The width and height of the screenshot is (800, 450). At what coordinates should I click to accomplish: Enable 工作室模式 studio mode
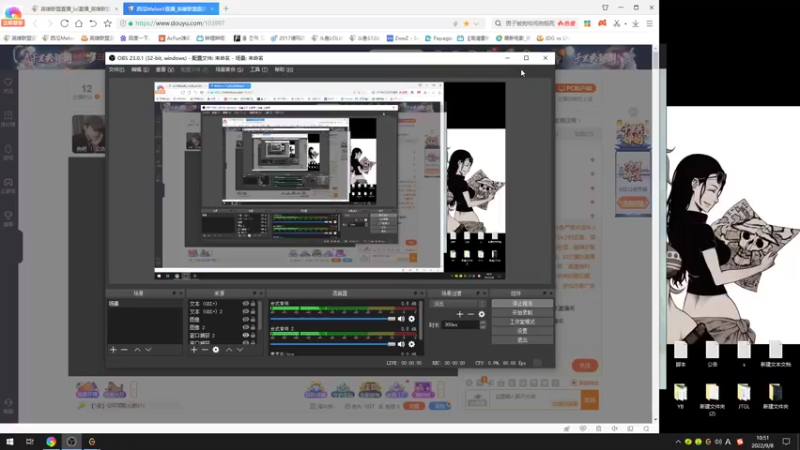[522, 322]
